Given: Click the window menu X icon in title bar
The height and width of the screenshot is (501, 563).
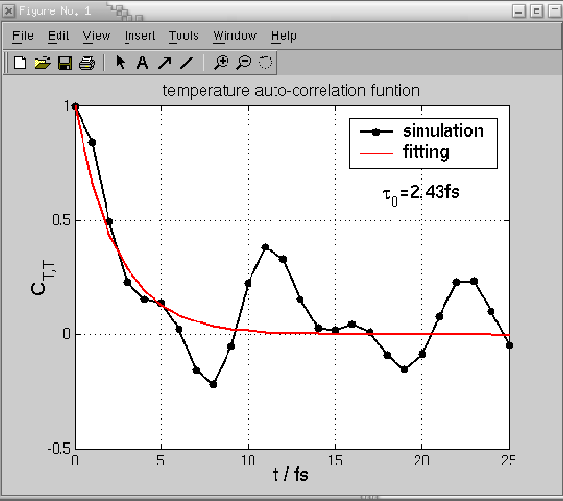Looking at the screenshot, I should coord(9,11).
